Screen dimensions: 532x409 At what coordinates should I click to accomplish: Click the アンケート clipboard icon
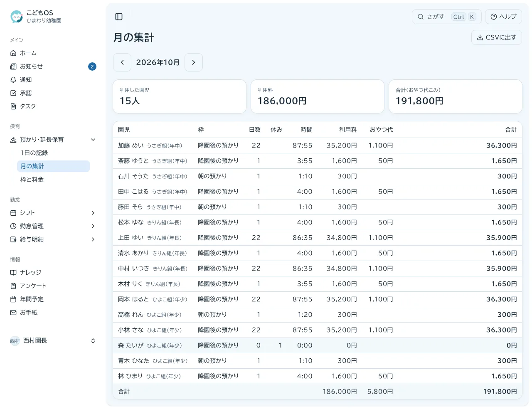click(13, 286)
